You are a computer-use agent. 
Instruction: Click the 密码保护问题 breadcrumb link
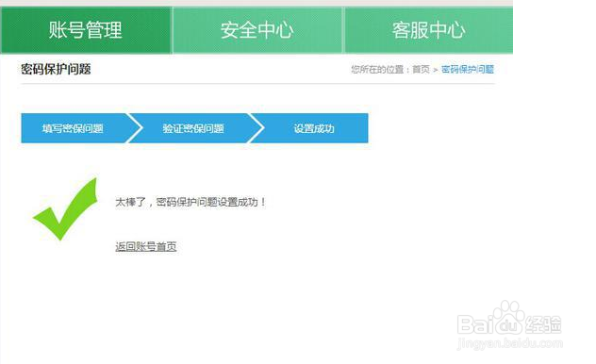(x=468, y=70)
